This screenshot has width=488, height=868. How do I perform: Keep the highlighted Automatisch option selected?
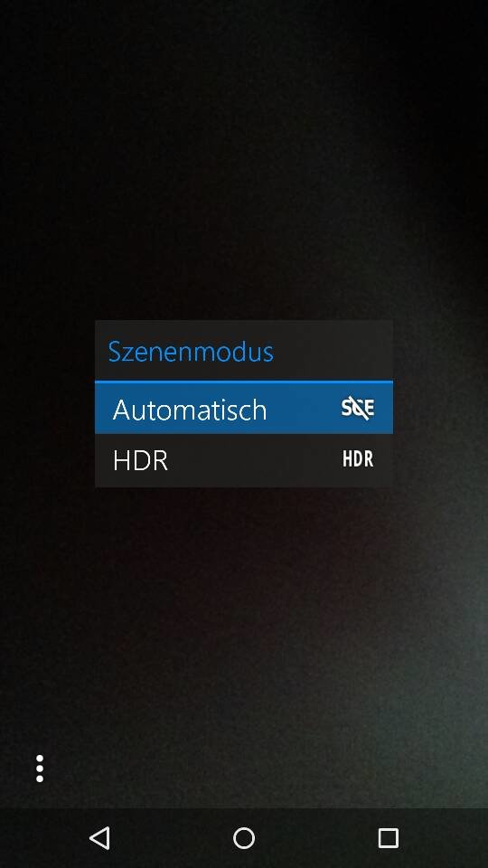(x=244, y=409)
